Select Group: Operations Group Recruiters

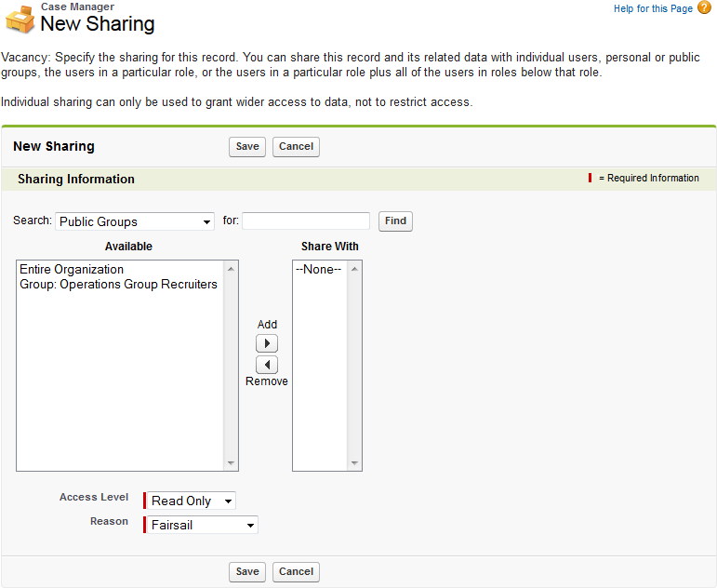point(118,285)
